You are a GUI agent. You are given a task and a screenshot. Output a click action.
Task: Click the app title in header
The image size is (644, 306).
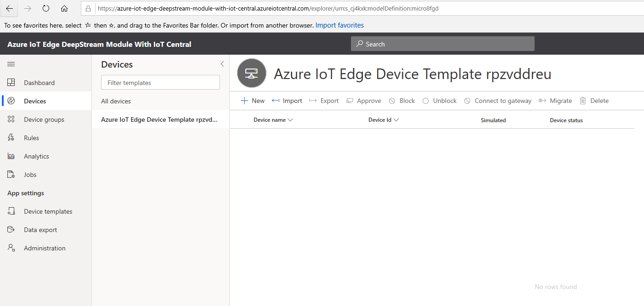tap(99, 44)
